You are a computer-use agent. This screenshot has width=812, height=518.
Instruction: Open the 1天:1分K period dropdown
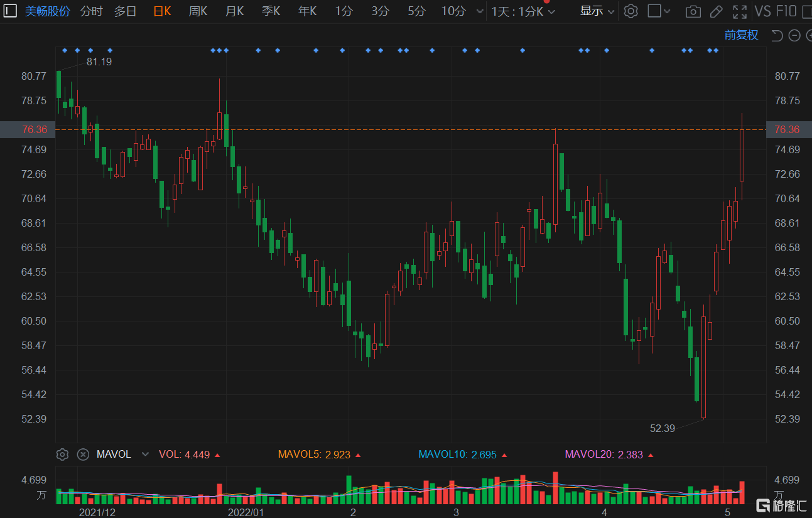[523, 11]
